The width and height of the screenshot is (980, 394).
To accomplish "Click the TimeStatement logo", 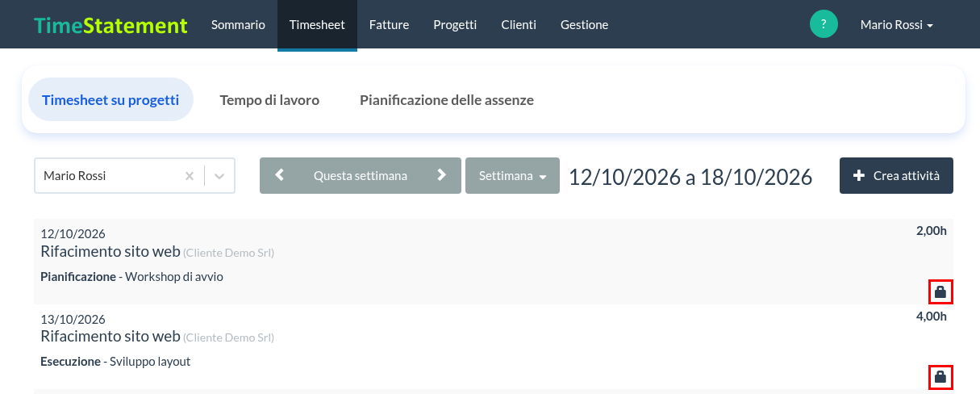I will [x=111, y=25].
